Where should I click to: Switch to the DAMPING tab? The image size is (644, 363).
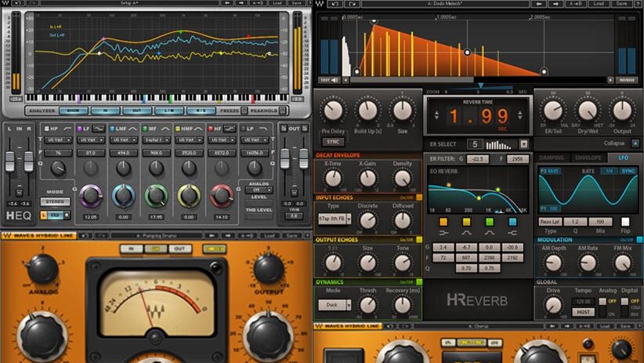tap(552, 158)
